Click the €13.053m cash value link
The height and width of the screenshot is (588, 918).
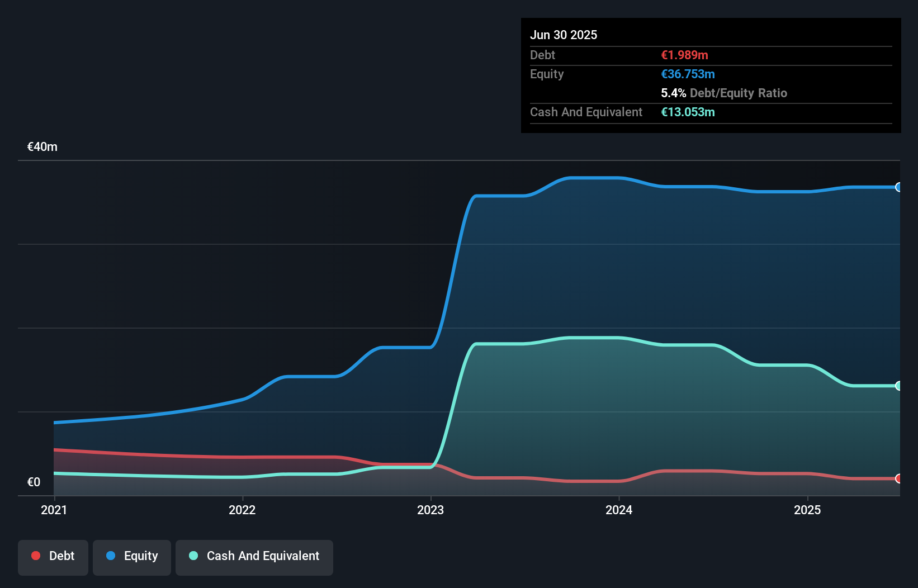pos(688,112)
